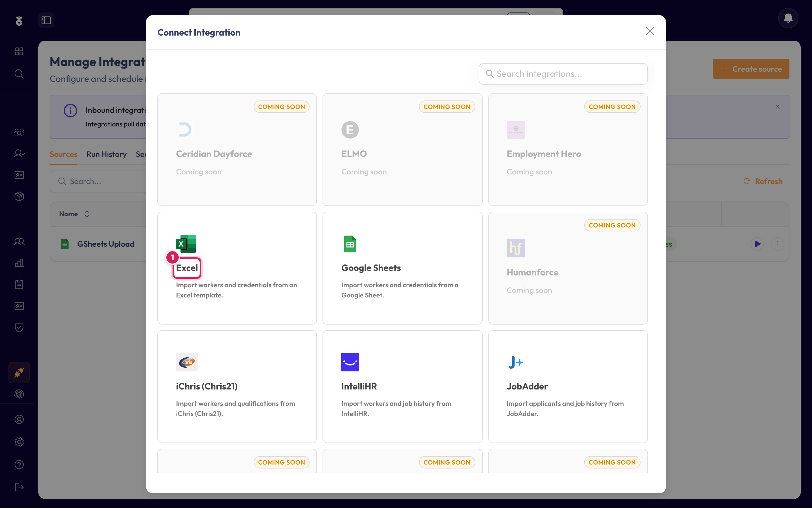Open the clipboard sidebar icon
This screenshot has height=508, width=812.
click(x=19, y=284)
